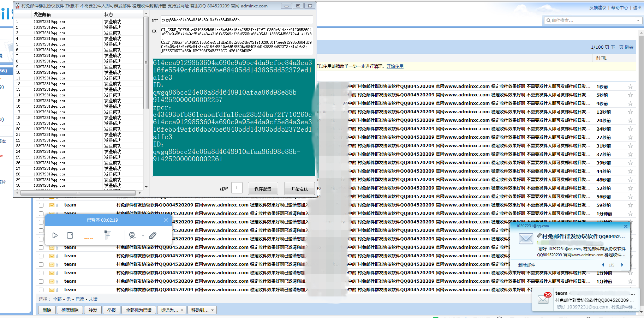Image resolution: width=644 pixels, height=318 pixels.
Task: Click the 线程 thread count field
Action: click(237, 188)
